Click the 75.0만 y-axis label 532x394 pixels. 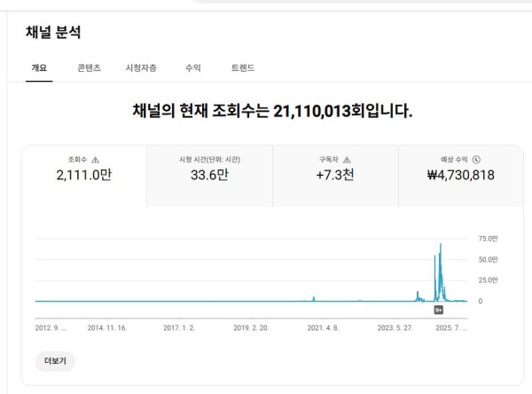tap(488, 239)
